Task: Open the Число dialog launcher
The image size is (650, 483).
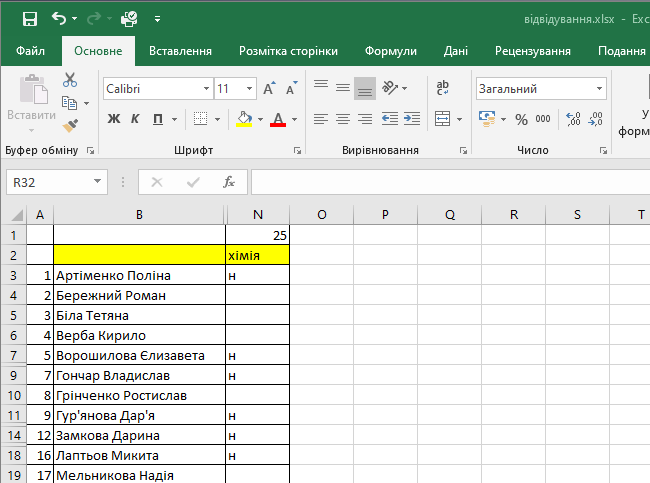Action: coord(603,151)
